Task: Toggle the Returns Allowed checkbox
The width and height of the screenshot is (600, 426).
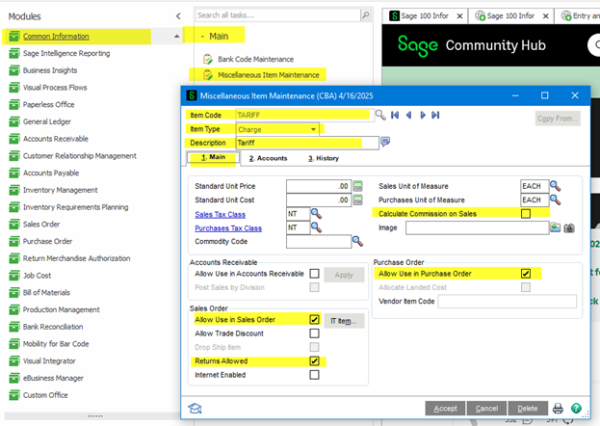Action: 315,361
